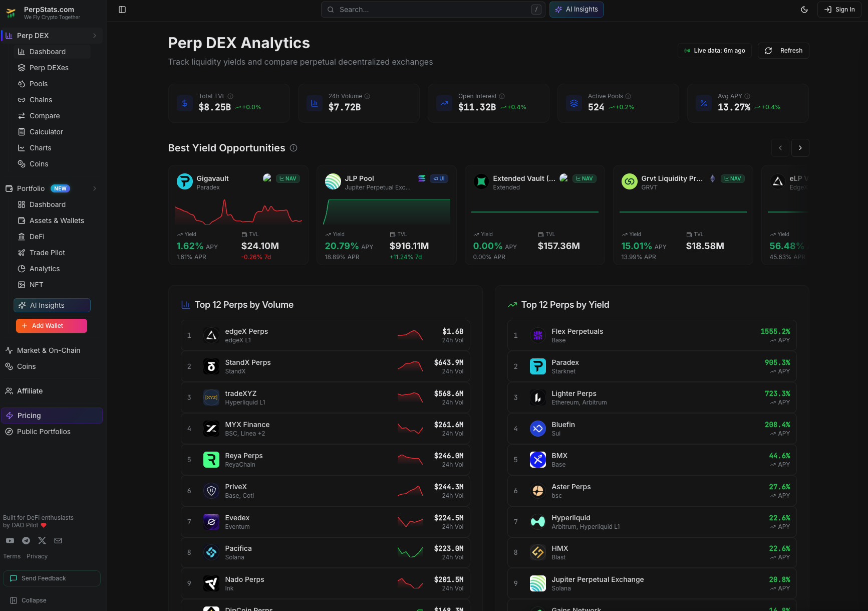Image resolution: width=868 pixels, height=611 pixels.
Task: Expand the Perp DEX section chevron
Action: 95,36
